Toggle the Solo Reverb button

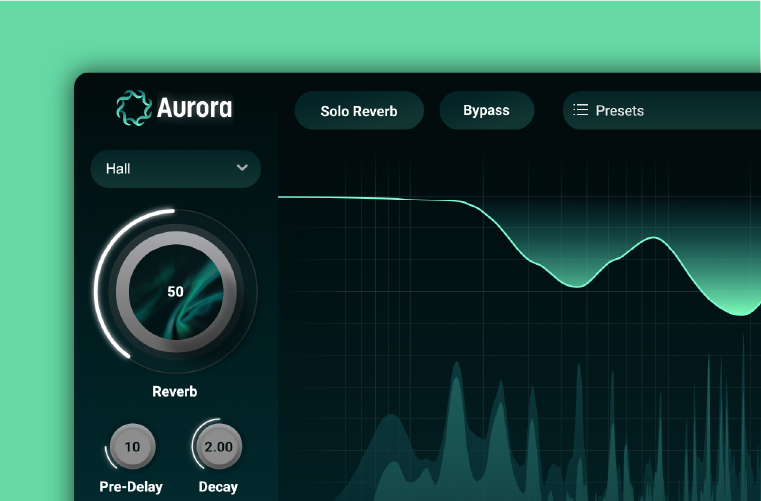(358, 111)
